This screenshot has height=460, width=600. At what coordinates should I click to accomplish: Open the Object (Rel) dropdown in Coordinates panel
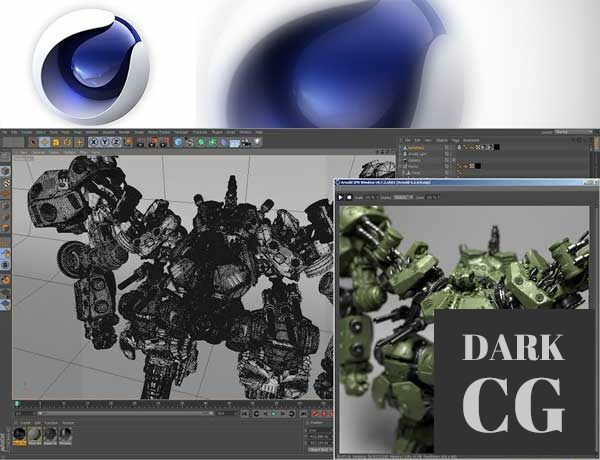pos(321,450)
